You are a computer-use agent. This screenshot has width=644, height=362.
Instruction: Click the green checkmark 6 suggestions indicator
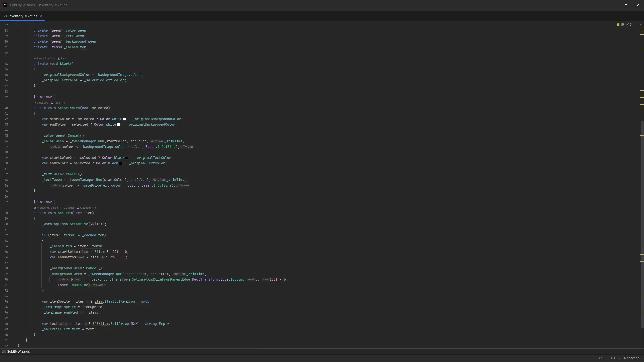click(629, 25)
